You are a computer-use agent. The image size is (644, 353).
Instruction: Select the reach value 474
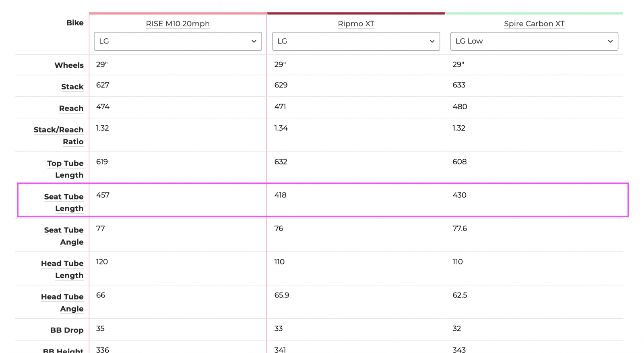[103, 107]
